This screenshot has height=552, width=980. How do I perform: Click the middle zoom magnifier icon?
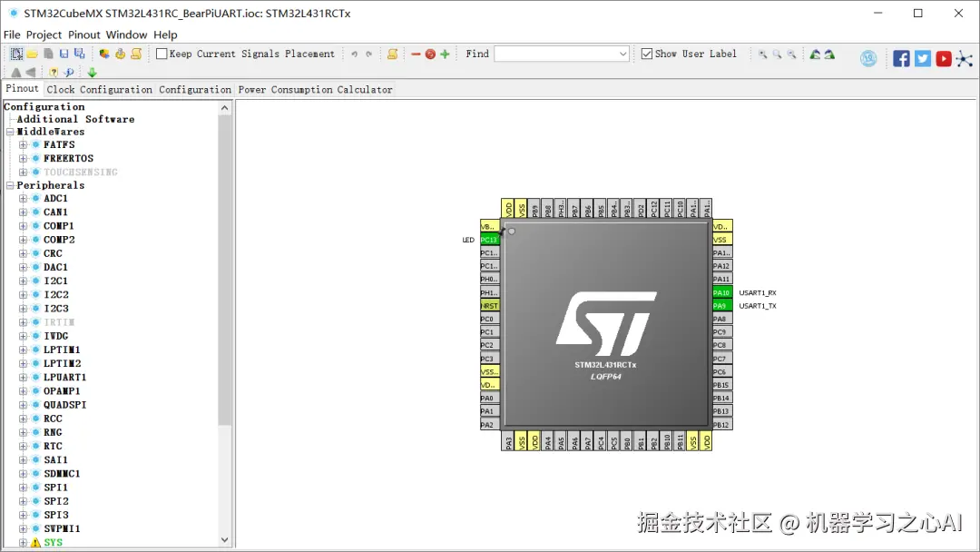777,54
